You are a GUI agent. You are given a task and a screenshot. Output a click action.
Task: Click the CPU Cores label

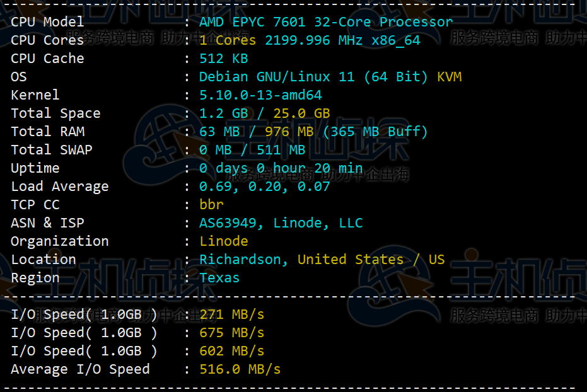47,40
